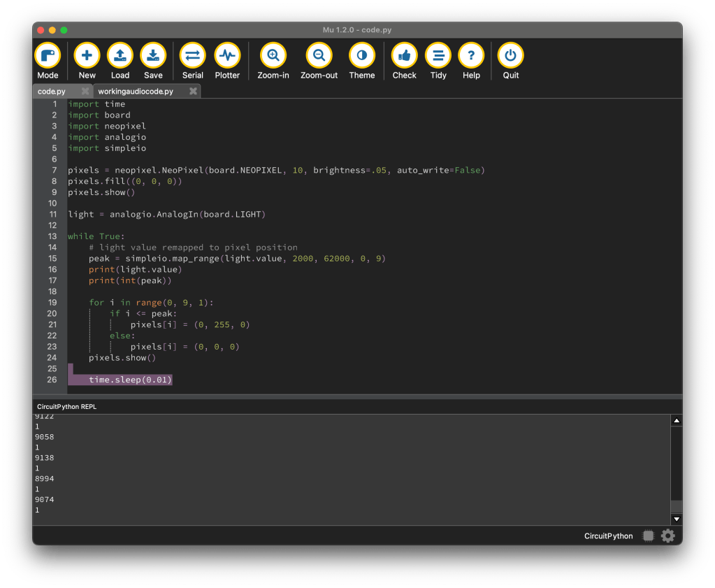The image size is (715, 588).
Task: Zoom out the editor text
Action: (x=319, y=56)
